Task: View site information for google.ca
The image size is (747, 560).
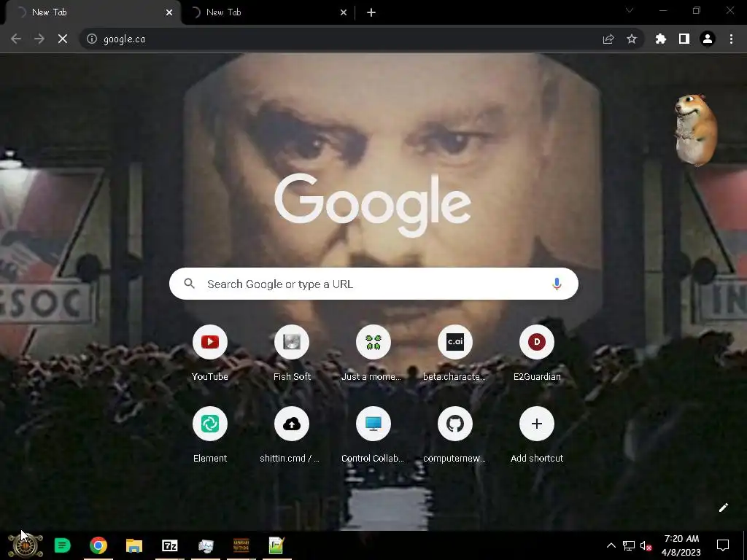Action: pyautogui.click(x=92, y=39)
